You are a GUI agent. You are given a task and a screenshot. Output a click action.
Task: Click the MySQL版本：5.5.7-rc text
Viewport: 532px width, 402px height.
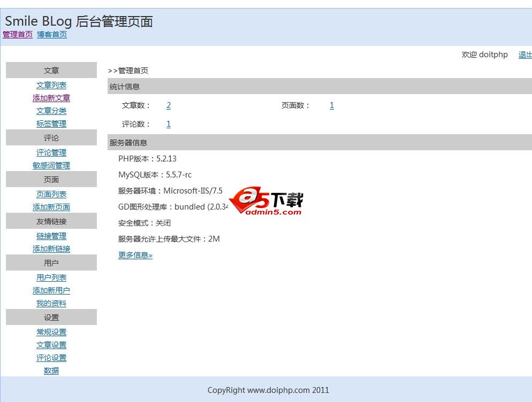(155, 175)
